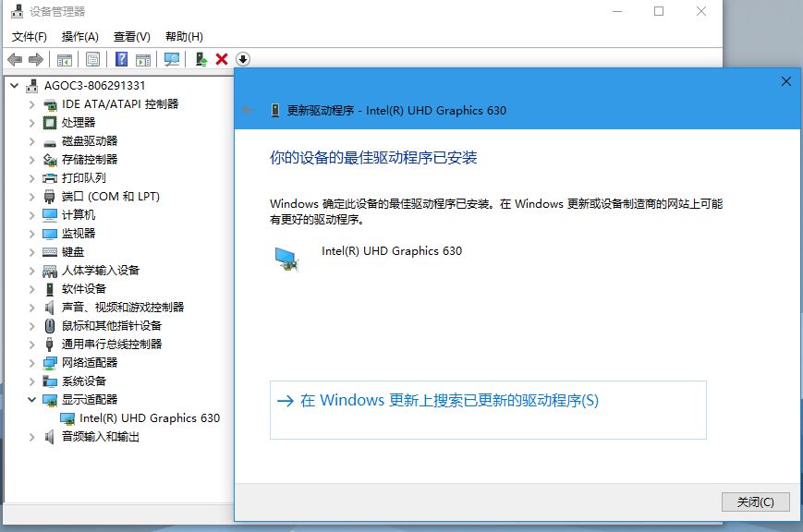Viewport: 803px width, 532px height.
Task: Select the 计算机 tree label
Action: pyautogui.click(x=79, y=215)
